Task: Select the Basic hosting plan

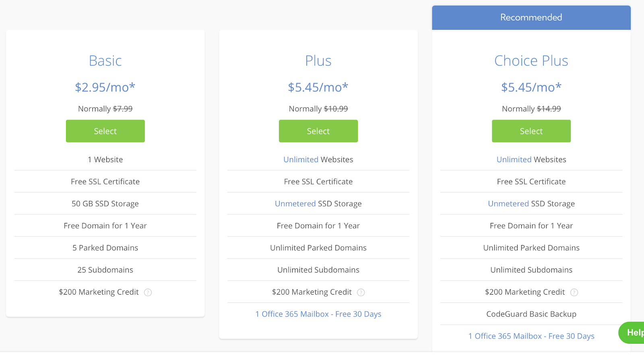Action: tap(105, 131)
